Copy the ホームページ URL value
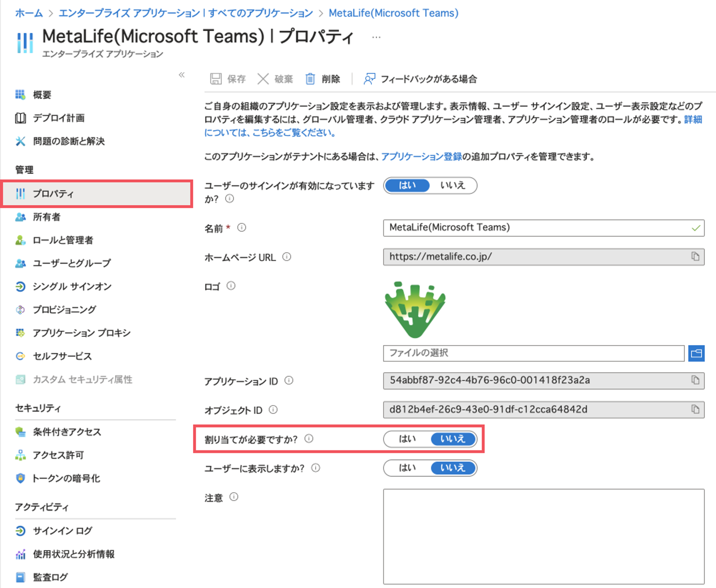This screenshot has width=716, height=588. tap(695, 257)
